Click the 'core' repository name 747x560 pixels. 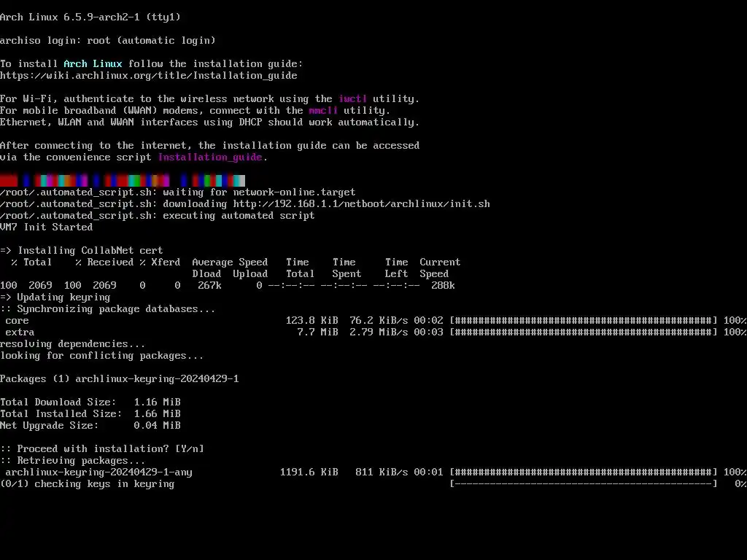[18, 321]
